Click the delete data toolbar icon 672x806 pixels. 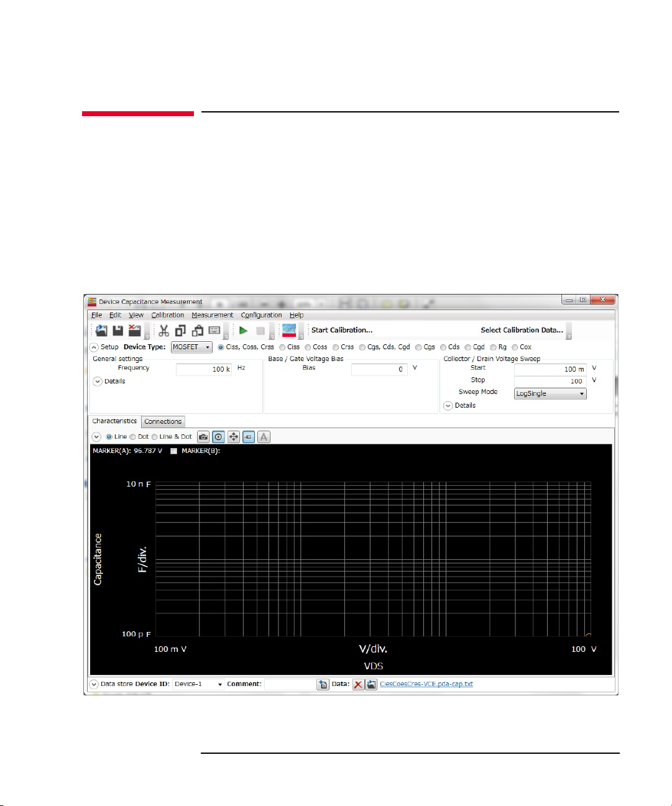tap(134, 331)
